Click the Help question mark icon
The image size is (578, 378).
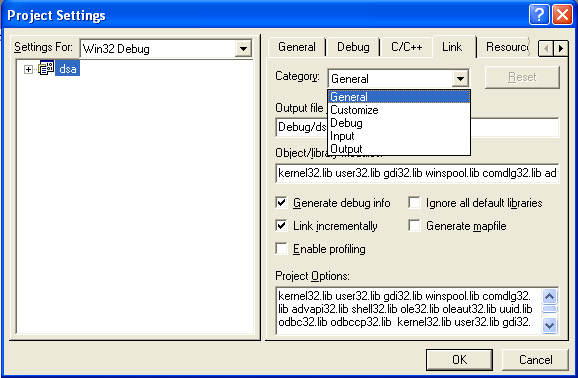[539, 15]
